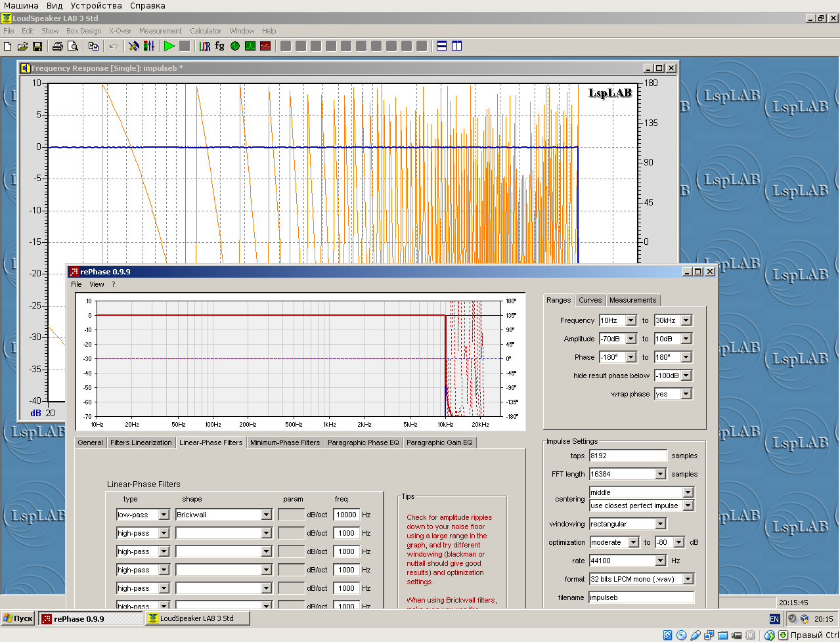
Task: Open the fg function generator tool
Action: pos(220,46)
